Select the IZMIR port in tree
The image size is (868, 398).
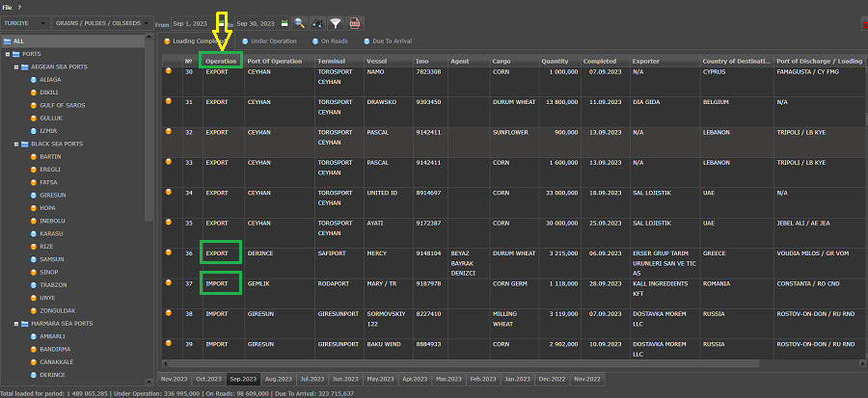(48, 131)
